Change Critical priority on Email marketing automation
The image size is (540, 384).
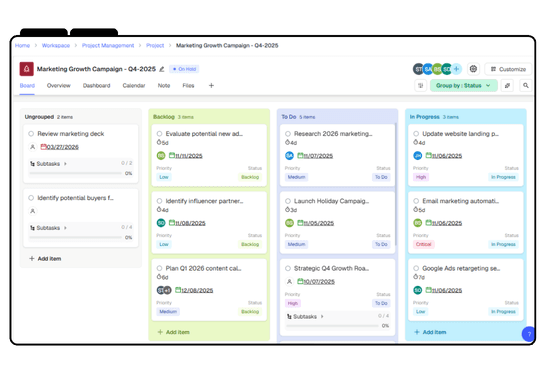pyautogui.click(x=424, y=244)
